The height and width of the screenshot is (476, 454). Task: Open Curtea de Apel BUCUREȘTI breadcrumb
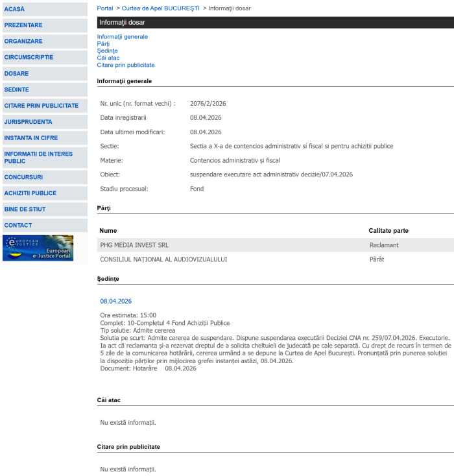pos(161,8)
